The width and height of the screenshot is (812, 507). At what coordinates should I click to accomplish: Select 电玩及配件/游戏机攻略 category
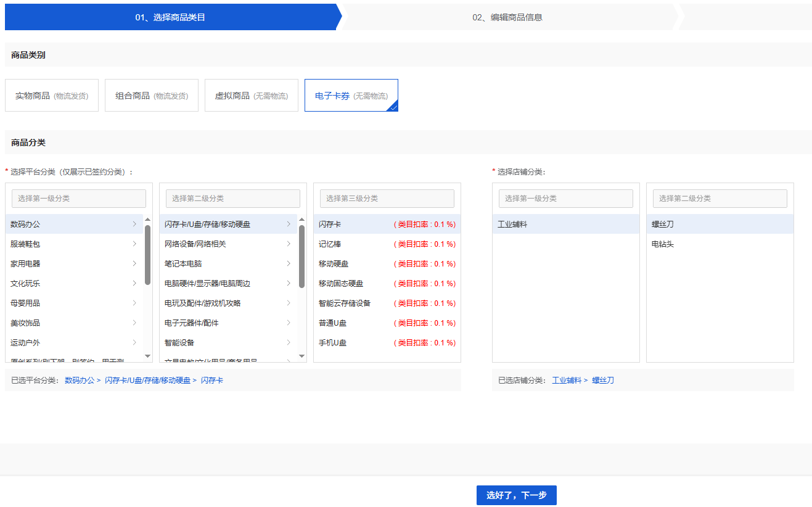228,303
